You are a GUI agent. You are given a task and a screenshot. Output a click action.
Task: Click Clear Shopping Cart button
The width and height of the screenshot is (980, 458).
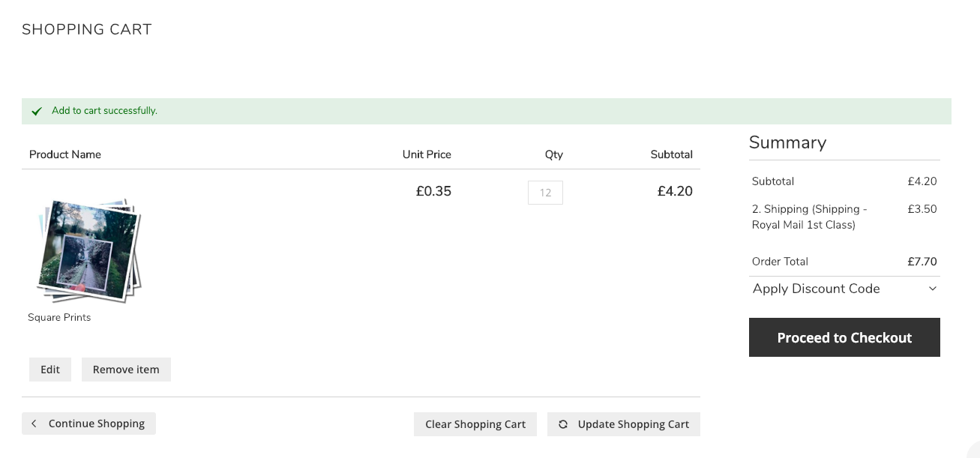coord(475,424)
